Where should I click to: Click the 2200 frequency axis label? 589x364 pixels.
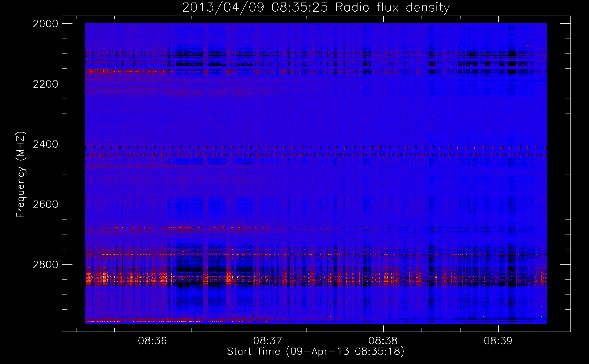pos(46,84)
